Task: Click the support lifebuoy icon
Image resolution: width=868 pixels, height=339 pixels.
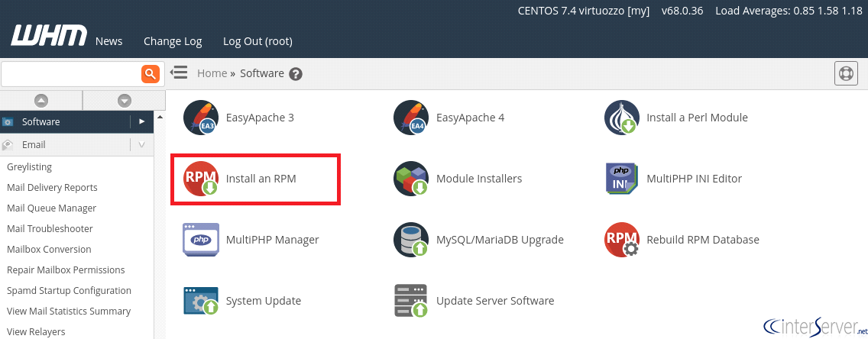Action: [846, 73]
